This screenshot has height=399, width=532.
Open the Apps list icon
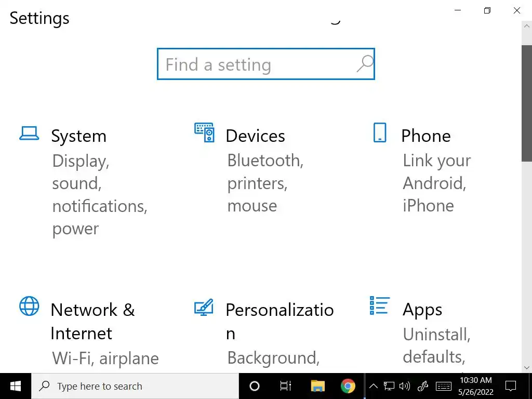(380, 305)
